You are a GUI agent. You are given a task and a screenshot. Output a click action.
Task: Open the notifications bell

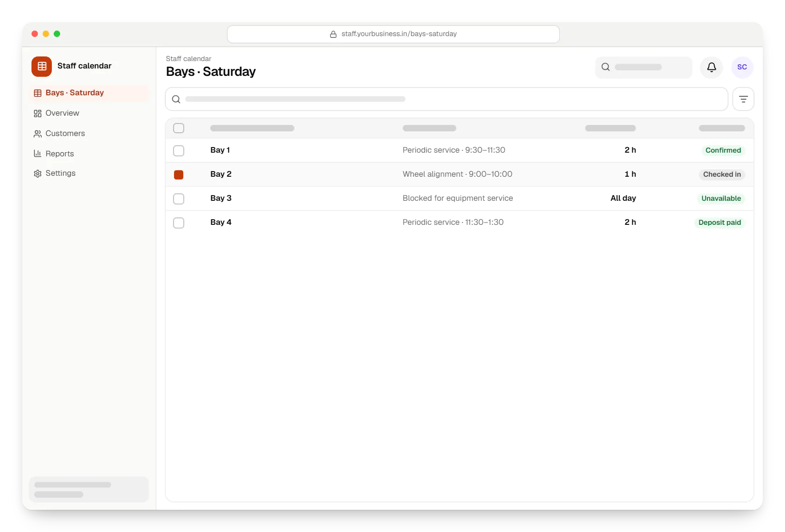point(711,68)
